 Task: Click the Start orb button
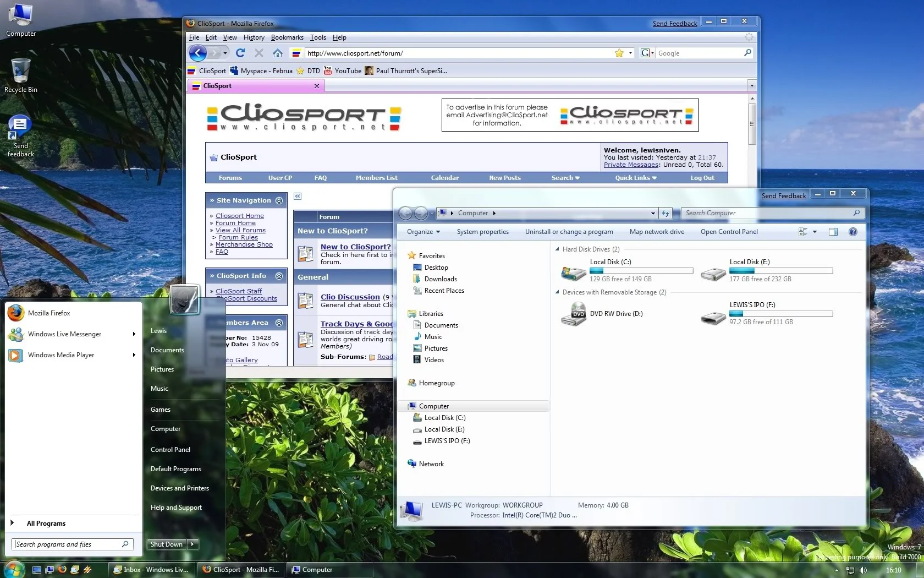point(13,570)
